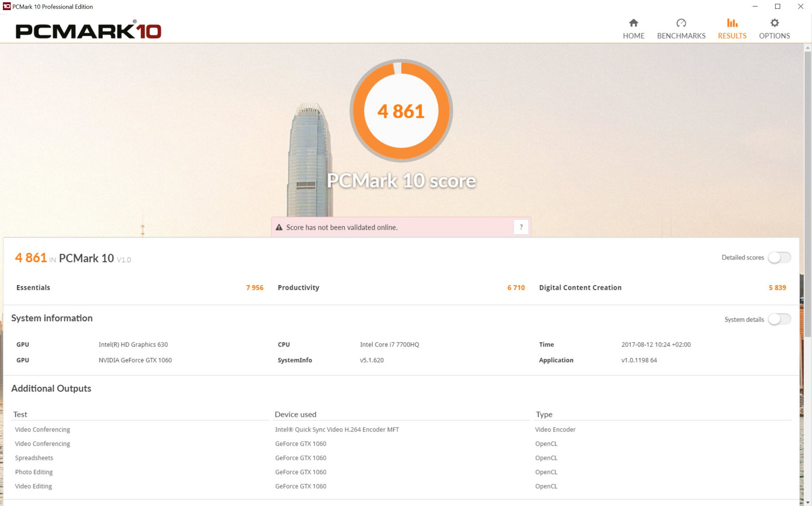This screenshot has height=506, width=812.
Task: Open Benchmarks via the gauge icon
Action: click(681, 23)
